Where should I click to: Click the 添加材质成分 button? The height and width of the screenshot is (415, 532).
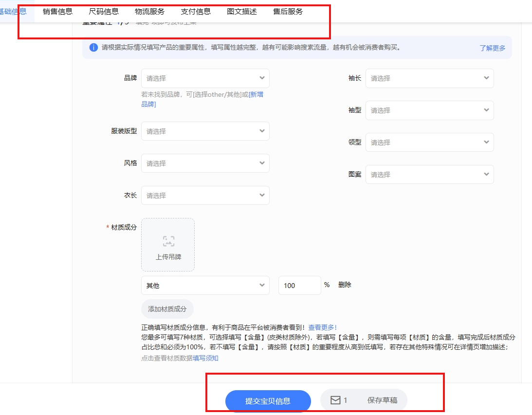coord(167,309)
